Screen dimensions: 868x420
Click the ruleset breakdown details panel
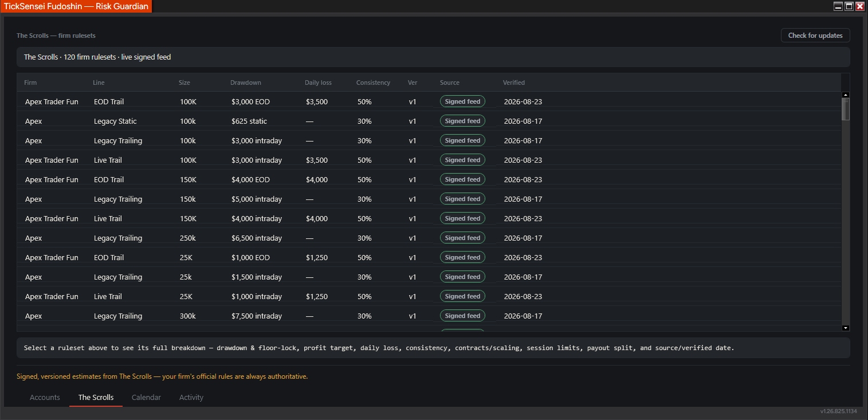[433, 348]
